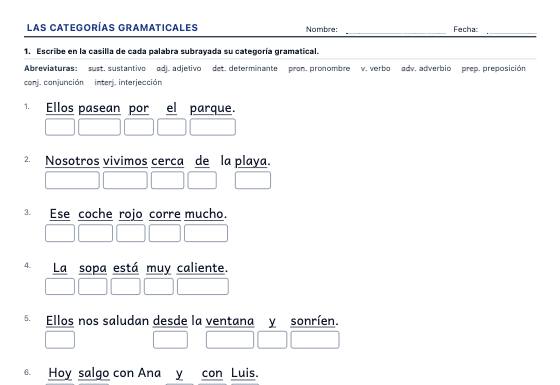
Task: Click the underlined word 'cerca'
Action: click(168, 161)
